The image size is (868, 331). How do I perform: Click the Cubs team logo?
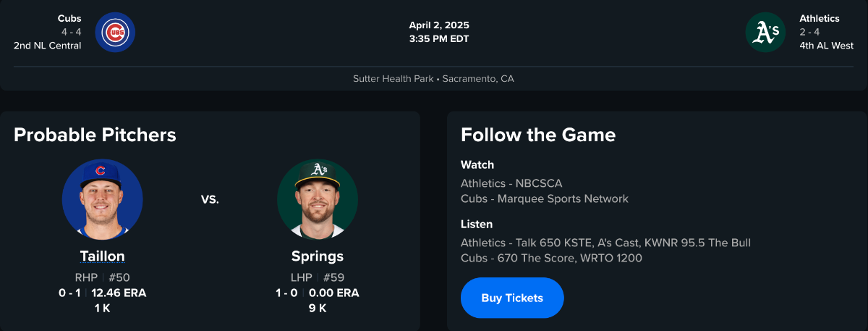tap(115, 32)
